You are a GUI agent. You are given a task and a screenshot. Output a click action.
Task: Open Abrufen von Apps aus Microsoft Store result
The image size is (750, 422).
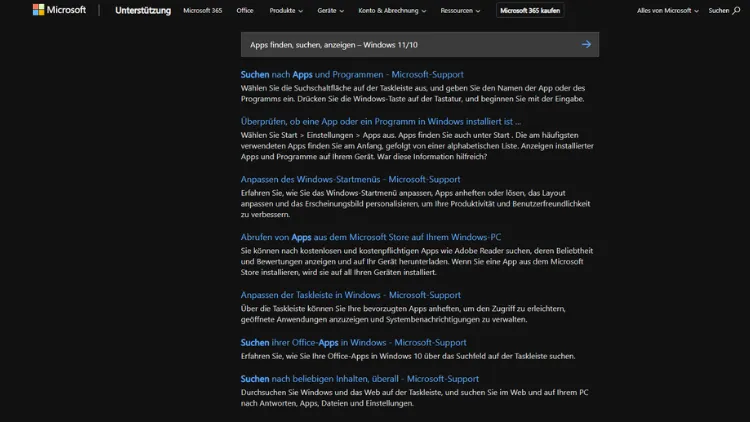pos(371,237)
